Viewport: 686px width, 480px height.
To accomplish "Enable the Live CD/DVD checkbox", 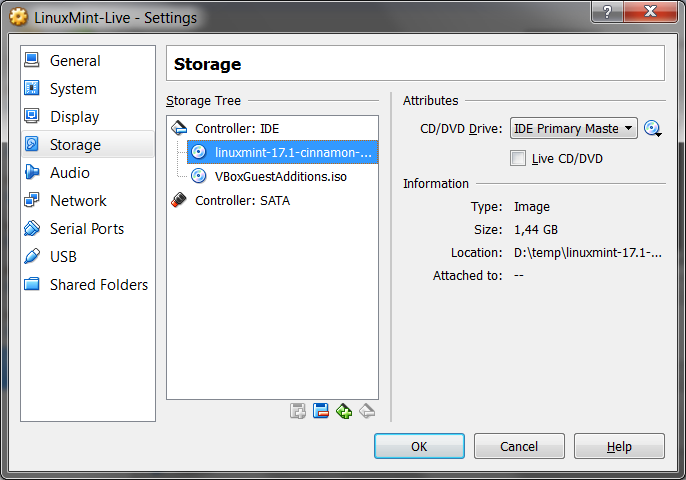I will tap(518, 158).
